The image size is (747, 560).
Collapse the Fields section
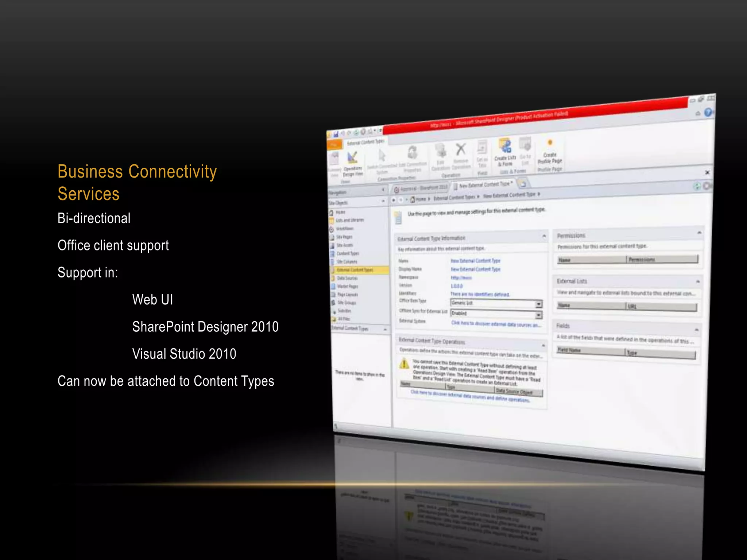point(696,330)
